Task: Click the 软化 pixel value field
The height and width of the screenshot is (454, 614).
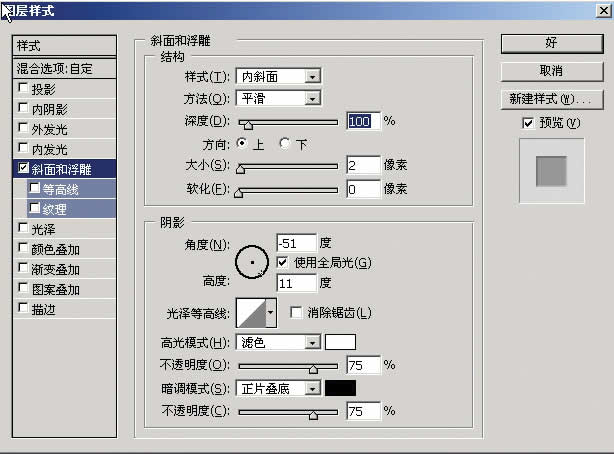Action: (363, 189)
